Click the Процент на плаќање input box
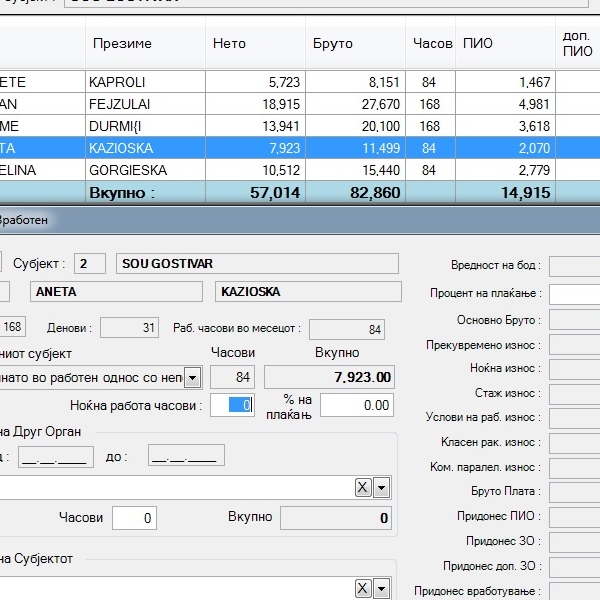Viewport: 600px width, 600px height. [x=574, y=293]
